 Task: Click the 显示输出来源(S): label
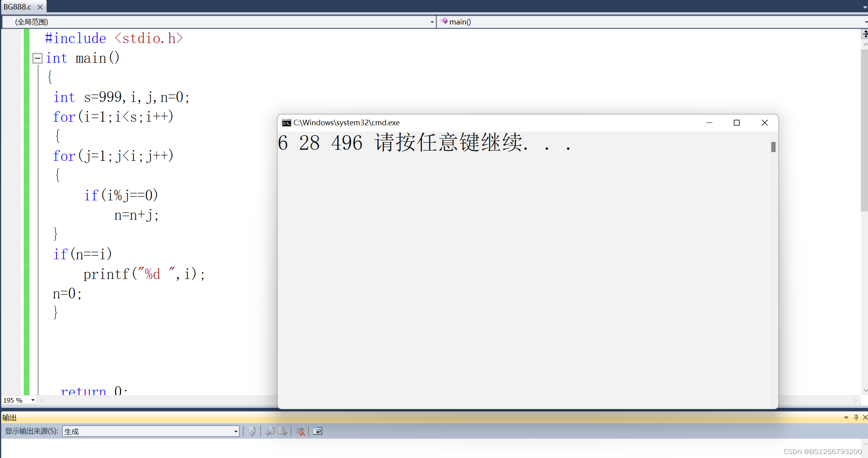tap(32, 431)
